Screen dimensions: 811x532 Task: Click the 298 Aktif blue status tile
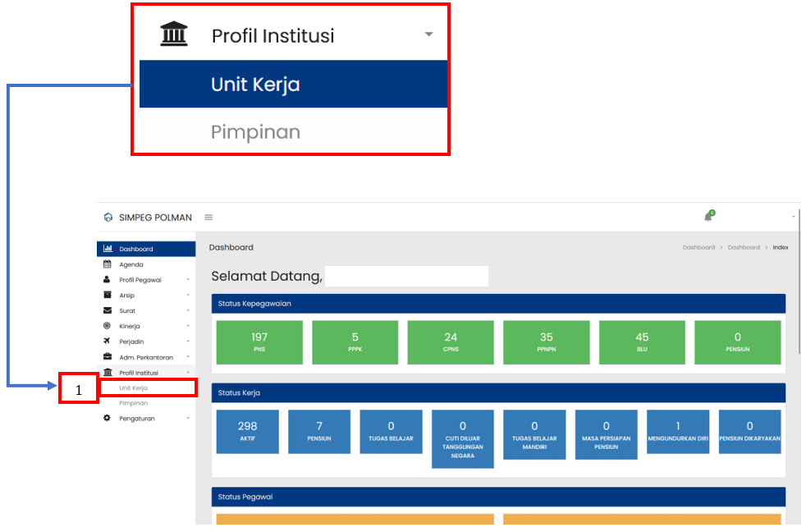tap(247, 432)
